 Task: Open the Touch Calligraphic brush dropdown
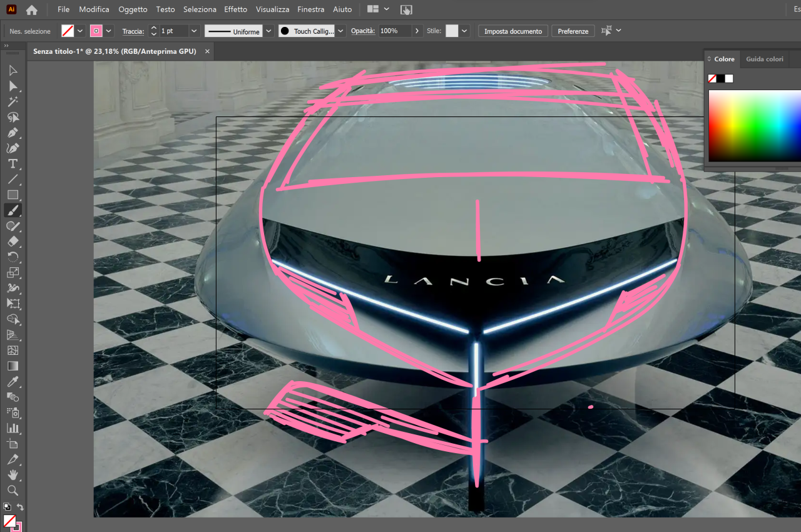[341, 31]
